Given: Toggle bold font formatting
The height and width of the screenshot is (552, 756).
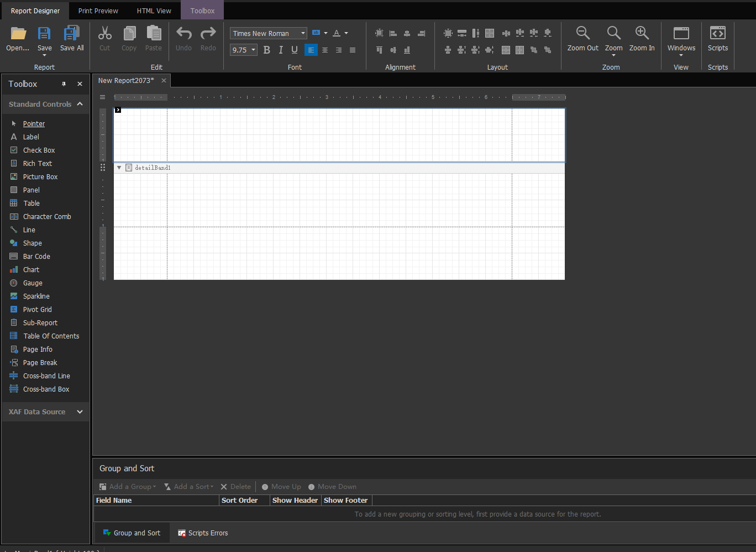Looking at the screenshot, I should pos(267,50).
